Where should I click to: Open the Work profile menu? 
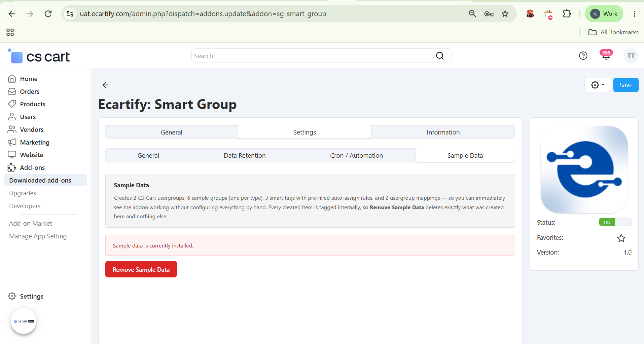click(604, 14)
